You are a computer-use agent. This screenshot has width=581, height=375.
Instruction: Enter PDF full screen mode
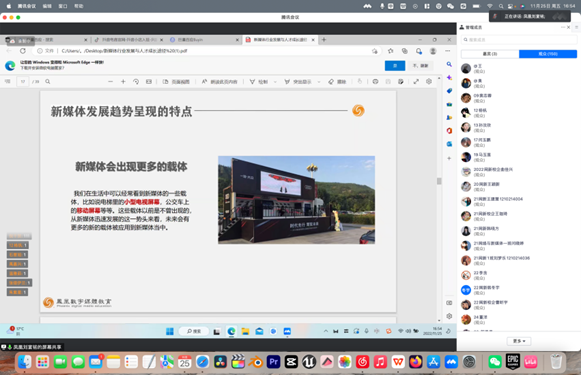(416, 82)
